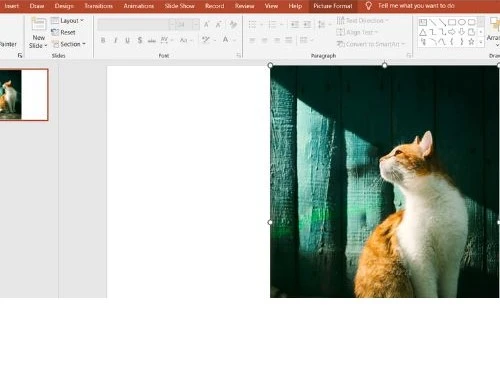
Task: Select the elbow arrow connector shape
Action: (442, 32)
